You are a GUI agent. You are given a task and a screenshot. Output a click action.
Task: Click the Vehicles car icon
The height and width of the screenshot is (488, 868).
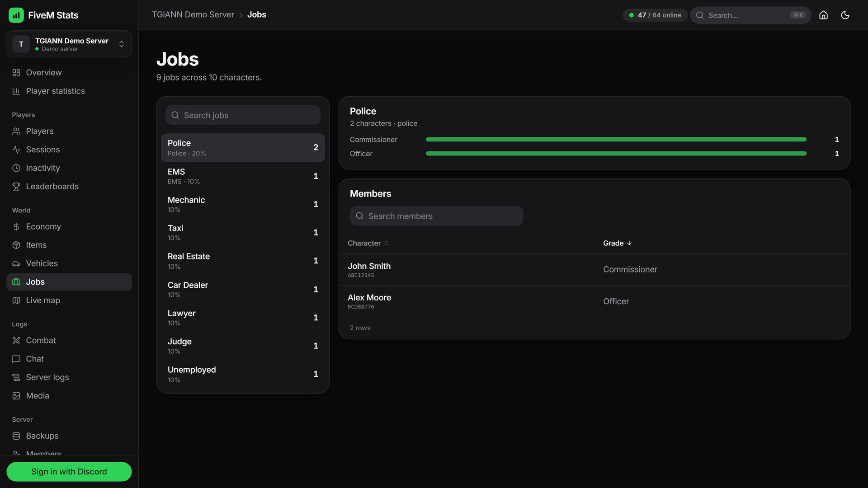click(x=16, y=263)
